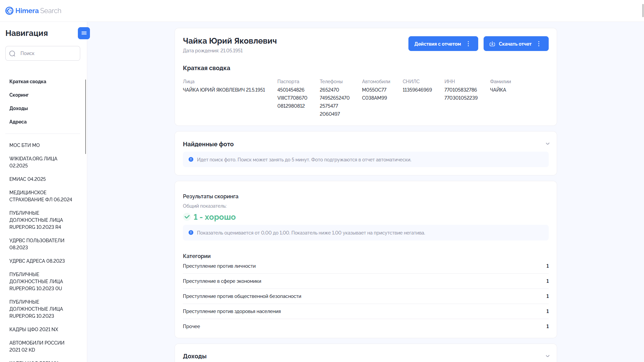Screen dimensions: 644x362
Task: Open the three-dot menu on Действия с отчетом
Action: click(468, 44)
